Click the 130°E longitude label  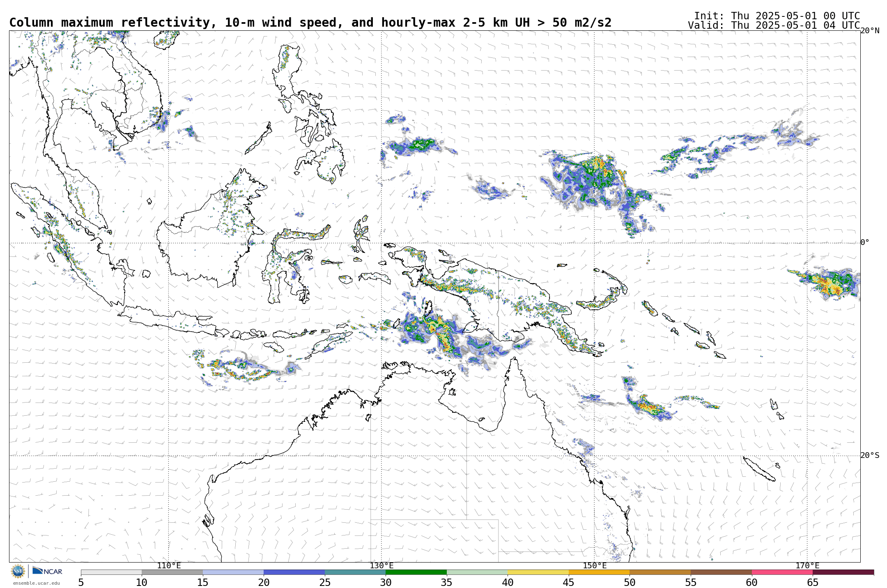click(x=381, y=565)
